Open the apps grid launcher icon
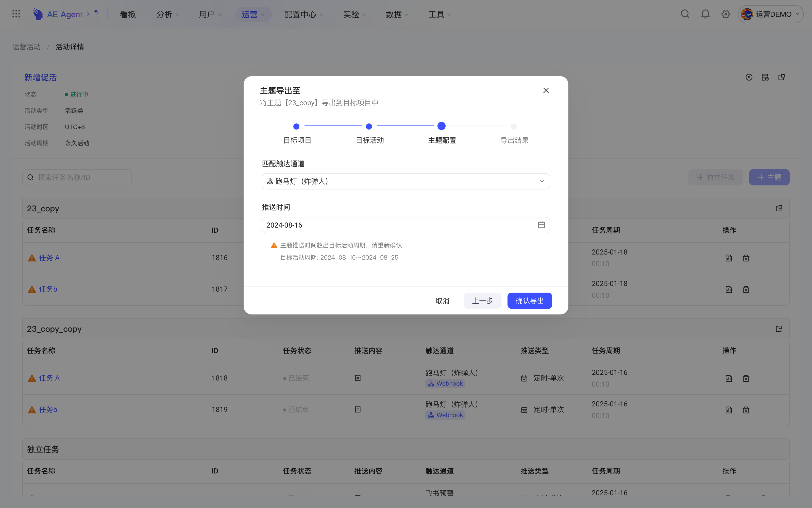812x508 pixels. tap(16, 14)
